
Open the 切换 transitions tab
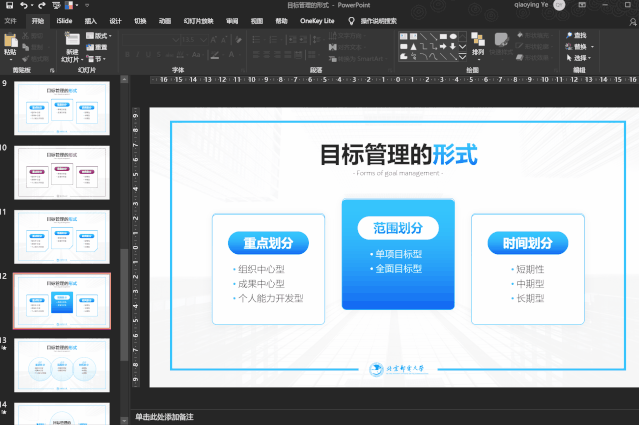pyautogui.click(x=140, y=21)
